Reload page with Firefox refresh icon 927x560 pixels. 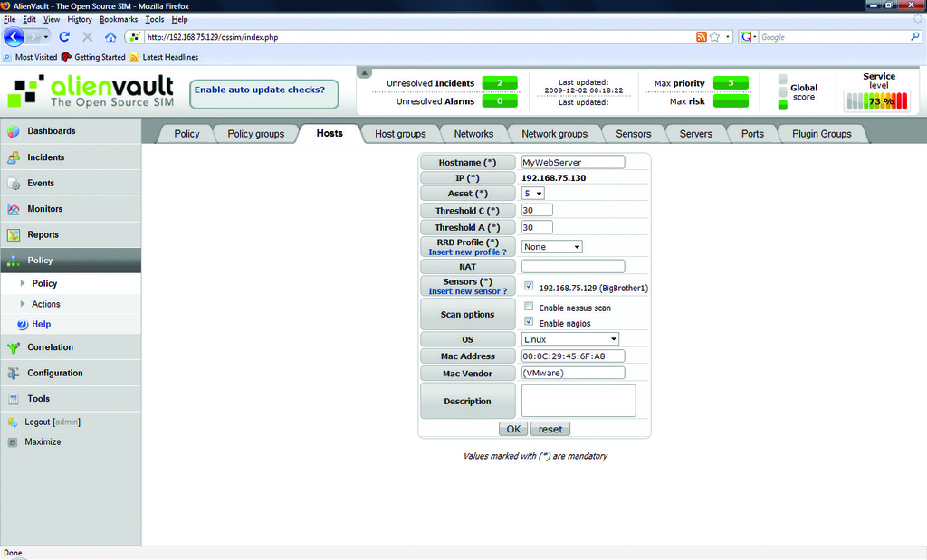point(64,37)
